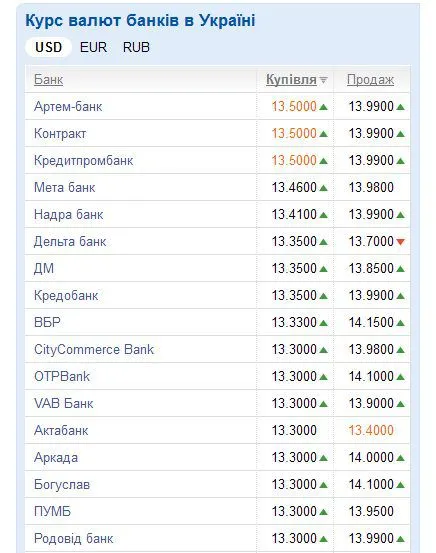Click the Актабанк sale rate 13.4000
436x553 pixels.
(371, 430)
